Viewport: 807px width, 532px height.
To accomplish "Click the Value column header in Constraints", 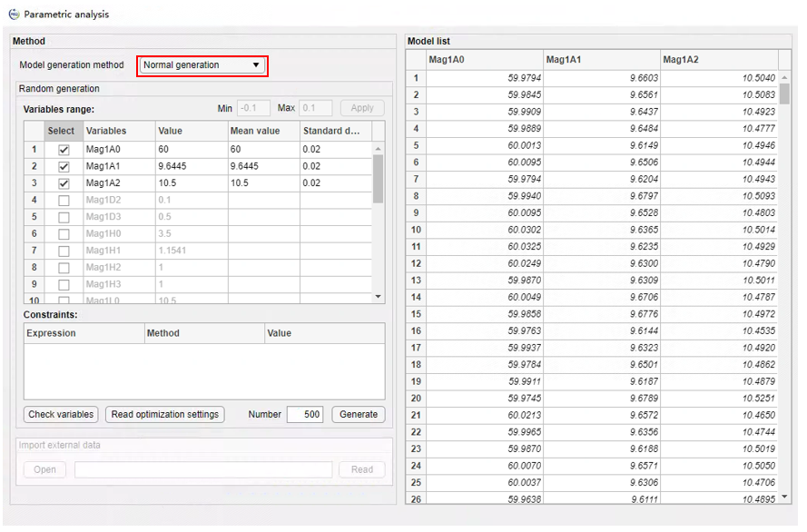I will (325, 333).
